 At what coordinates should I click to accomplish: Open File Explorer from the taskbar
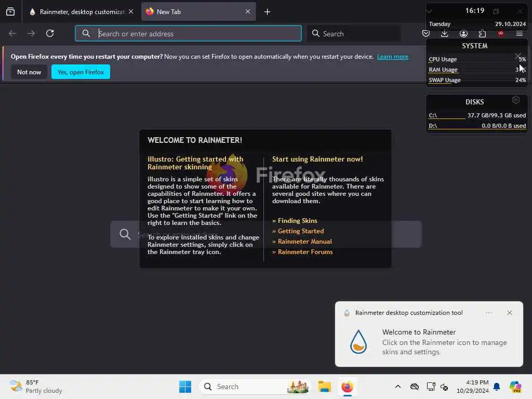tap(325, 387)
